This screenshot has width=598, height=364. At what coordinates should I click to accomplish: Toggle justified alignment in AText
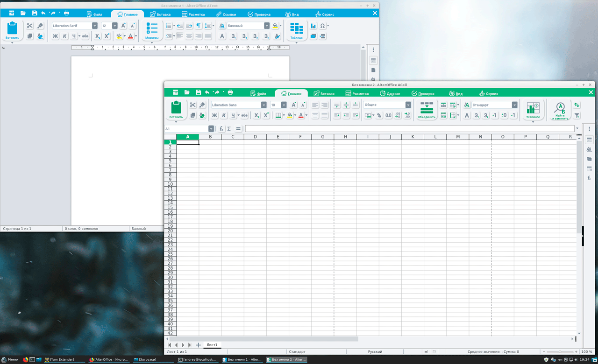tap(208, 36)
